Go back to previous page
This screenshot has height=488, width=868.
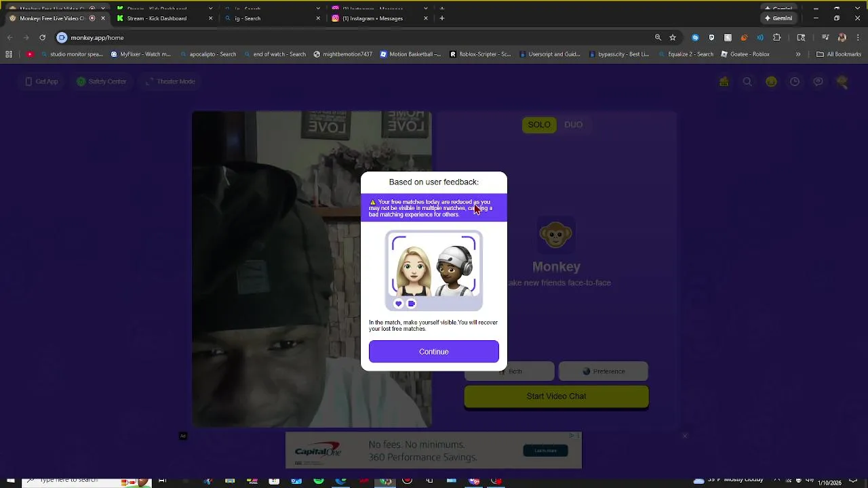coord(9,38)
